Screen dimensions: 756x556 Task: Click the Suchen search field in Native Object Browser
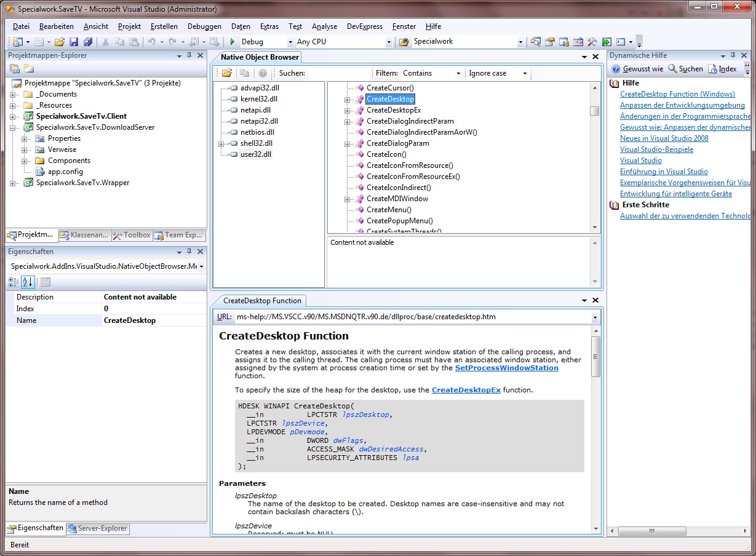338,73
